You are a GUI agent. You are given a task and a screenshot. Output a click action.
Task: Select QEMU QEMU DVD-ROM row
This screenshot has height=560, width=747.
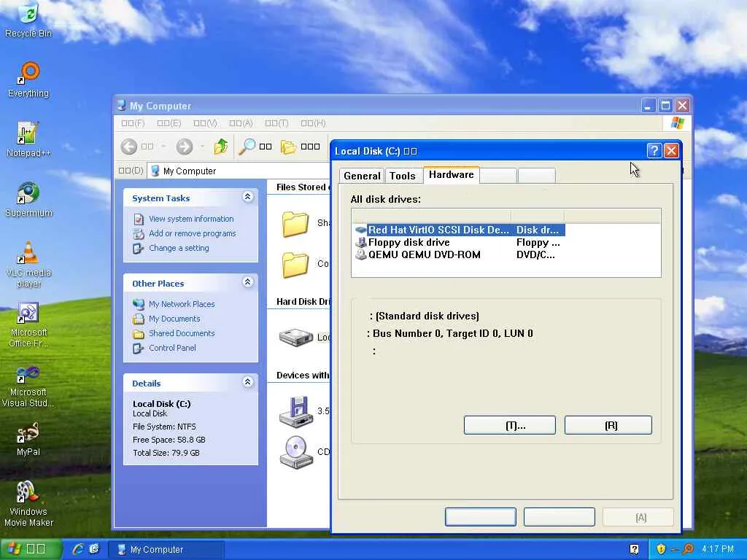click(x=460, y=254)
